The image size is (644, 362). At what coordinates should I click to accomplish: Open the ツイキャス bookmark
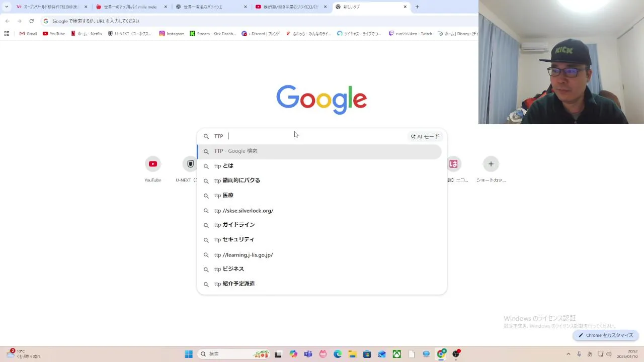[x=359, y=34]
